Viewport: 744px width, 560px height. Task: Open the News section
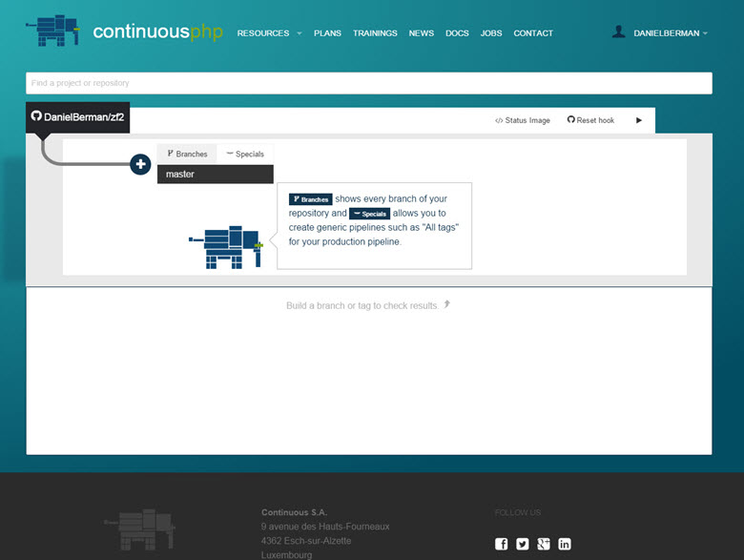pyautogui.click(x=422, y=33)
